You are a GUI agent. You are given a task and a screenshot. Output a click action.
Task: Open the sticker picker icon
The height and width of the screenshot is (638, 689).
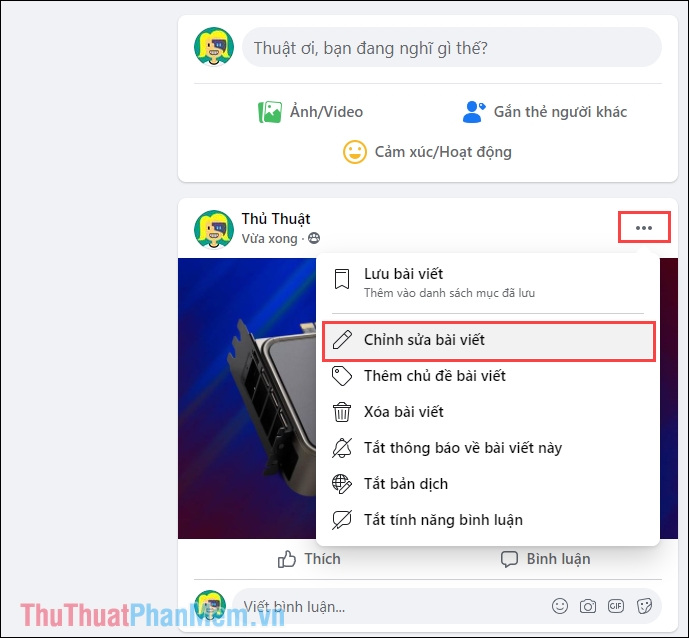(x=644, y=606)
